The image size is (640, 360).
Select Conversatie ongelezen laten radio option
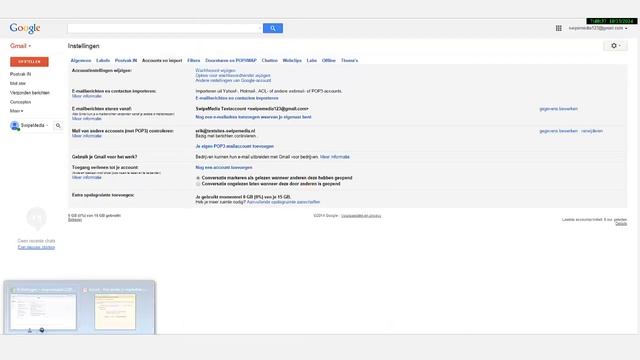coord(198,184)
